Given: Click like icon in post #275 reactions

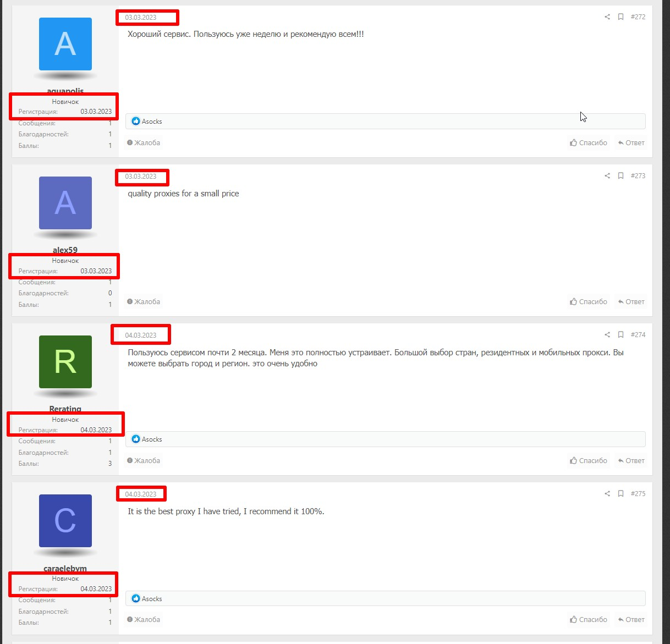Looking at the screenshot, I should point(136,599).
